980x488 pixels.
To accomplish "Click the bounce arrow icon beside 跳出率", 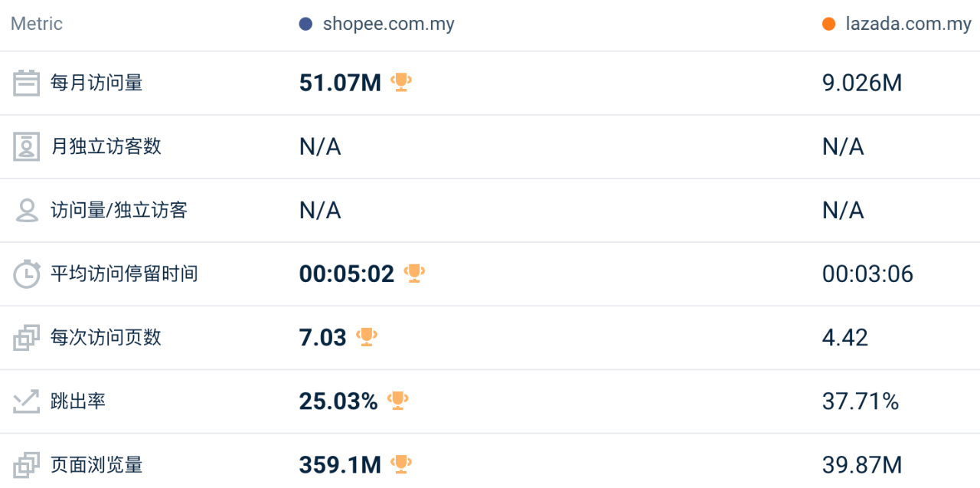I will tap(26, 401).
